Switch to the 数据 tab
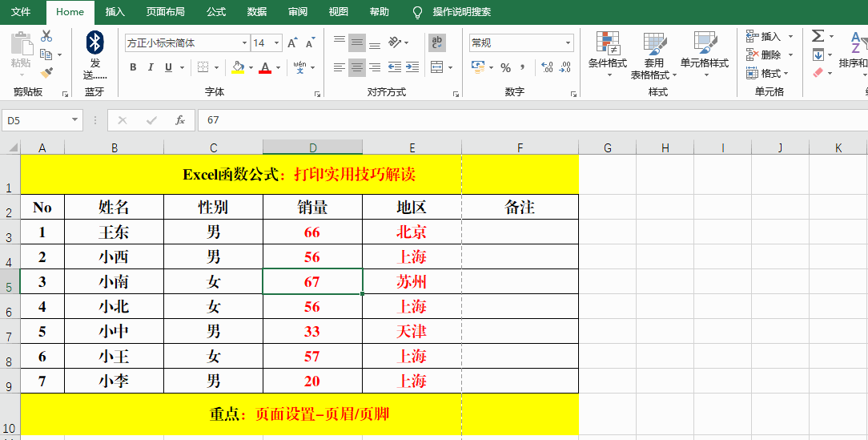 (x=257, y=12)
